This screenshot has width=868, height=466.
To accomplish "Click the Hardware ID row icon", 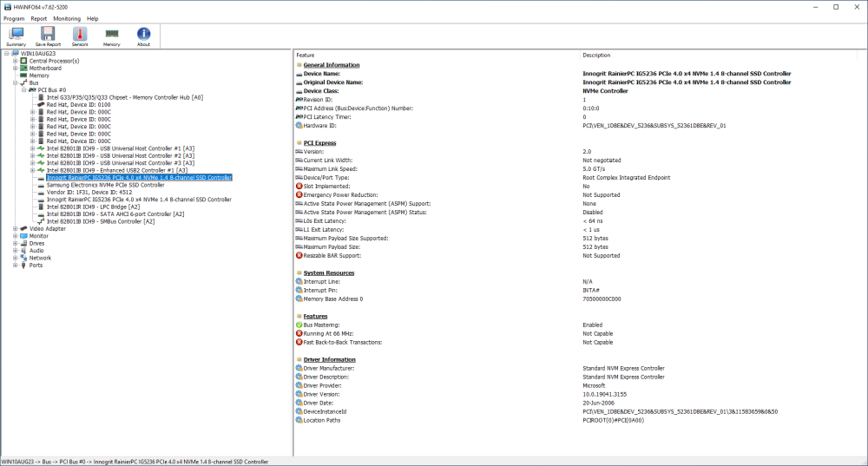I will [299, 126].
